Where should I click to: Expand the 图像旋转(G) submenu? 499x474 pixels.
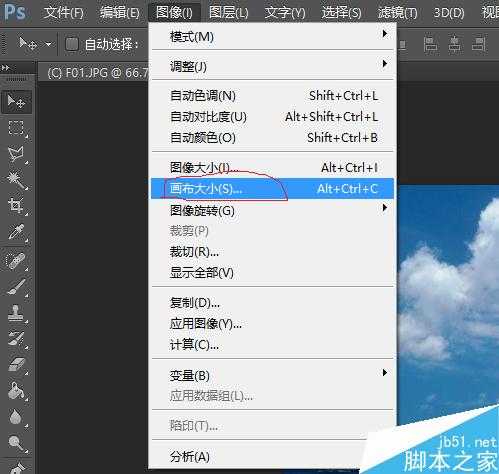273,210
